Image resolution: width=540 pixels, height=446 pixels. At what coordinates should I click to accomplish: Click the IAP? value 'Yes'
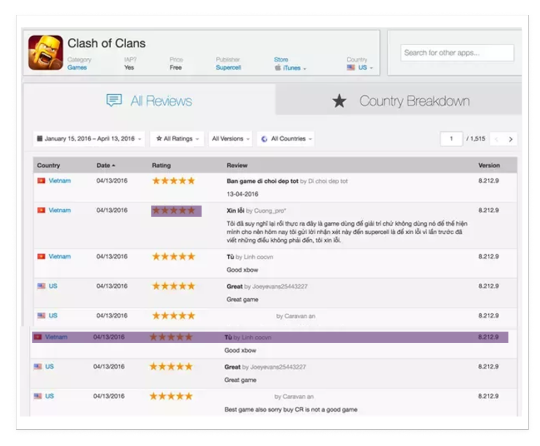[x=129, y=68]
